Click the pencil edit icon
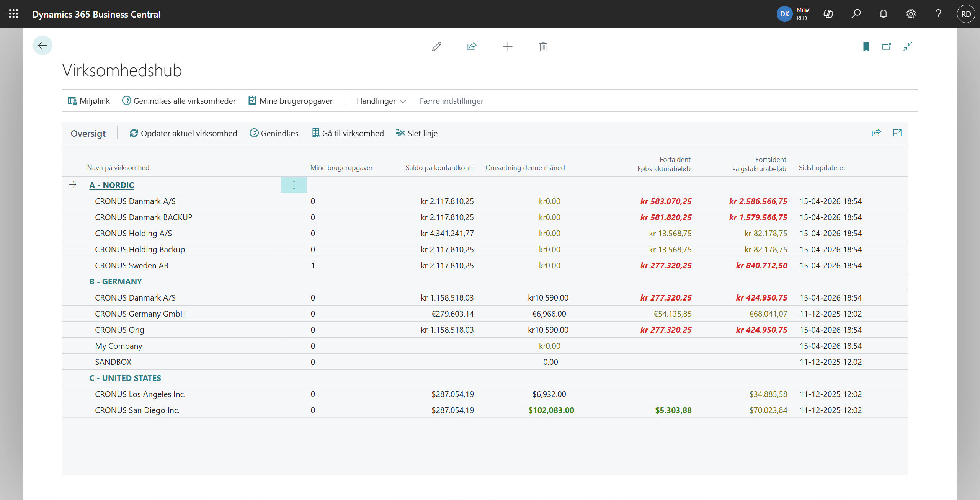 click(436, 47)
